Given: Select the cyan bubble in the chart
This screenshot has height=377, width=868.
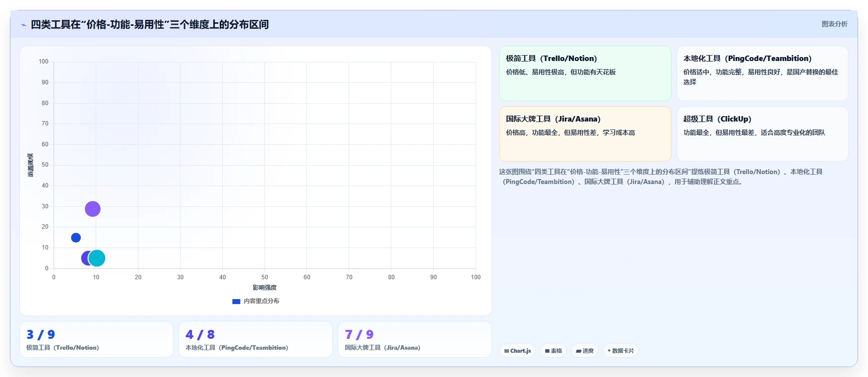Looking at the screenshot, I should click(x=97, y=258).
